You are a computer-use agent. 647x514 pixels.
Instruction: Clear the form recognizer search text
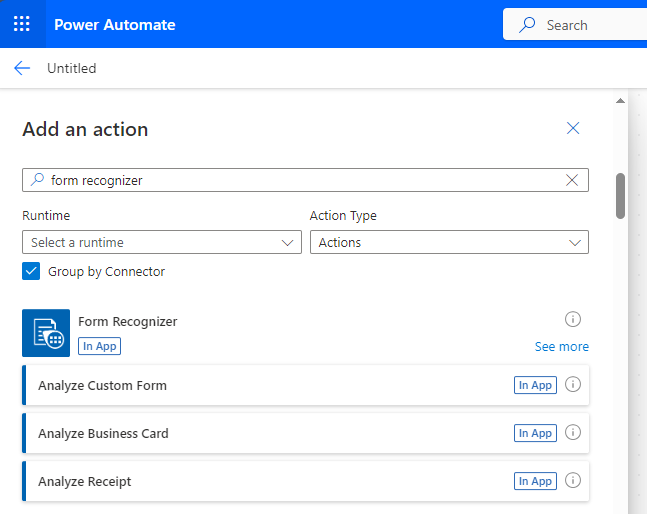[571, 180]
